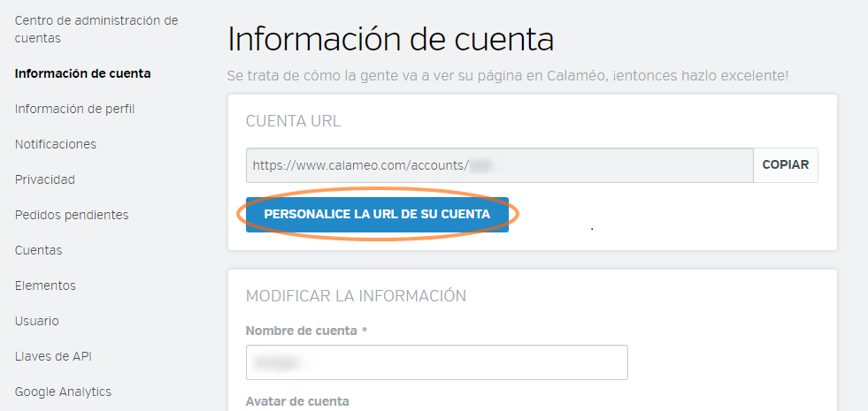The image size is (868, 411).
Task: Click the account URL text field
Action: 499,165
